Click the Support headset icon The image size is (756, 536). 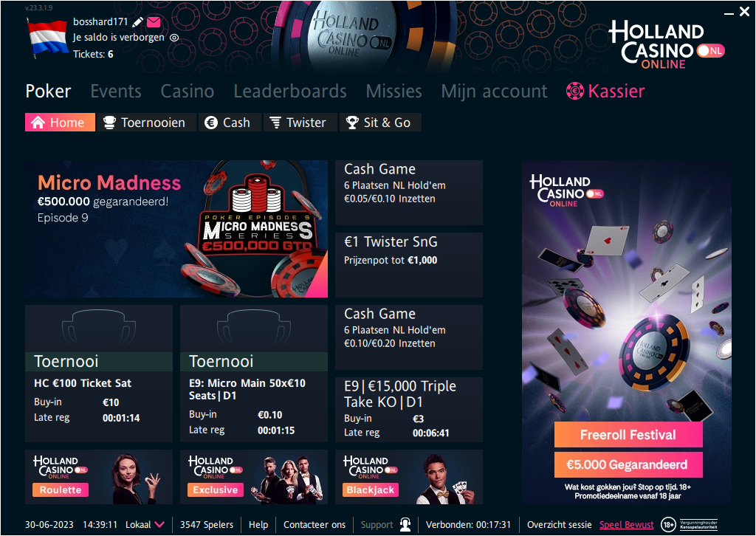tap(405, 524)
